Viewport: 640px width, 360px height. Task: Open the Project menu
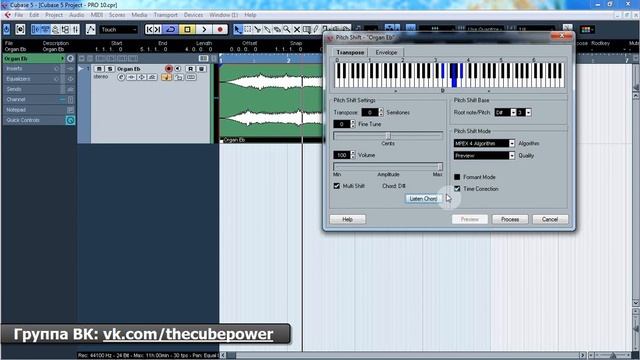pyautogui.click(x=54, y=15)
